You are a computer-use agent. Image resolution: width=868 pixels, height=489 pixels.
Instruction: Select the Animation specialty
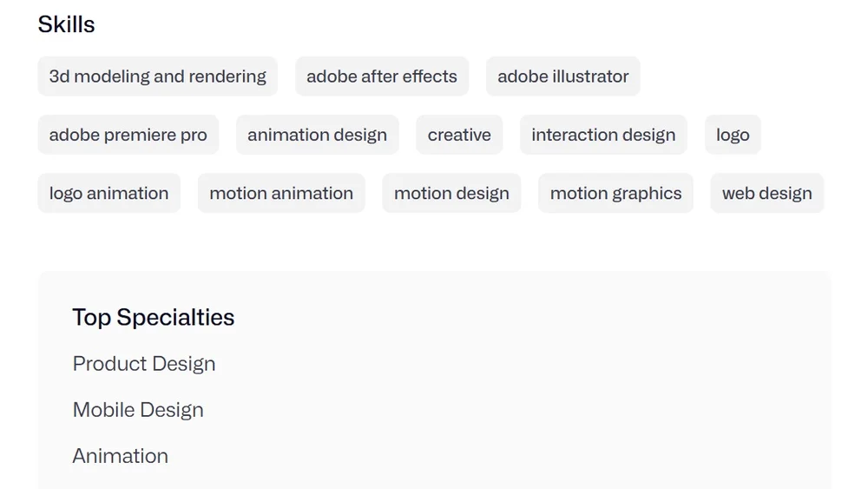[121, 456]
